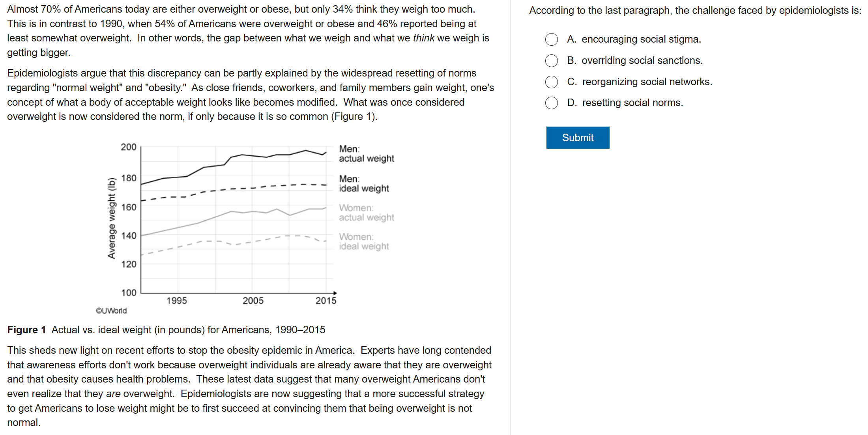The image size is (868, 435).
Task: Click the "Women: ideal weight" legend label
Action: [364, 241]
